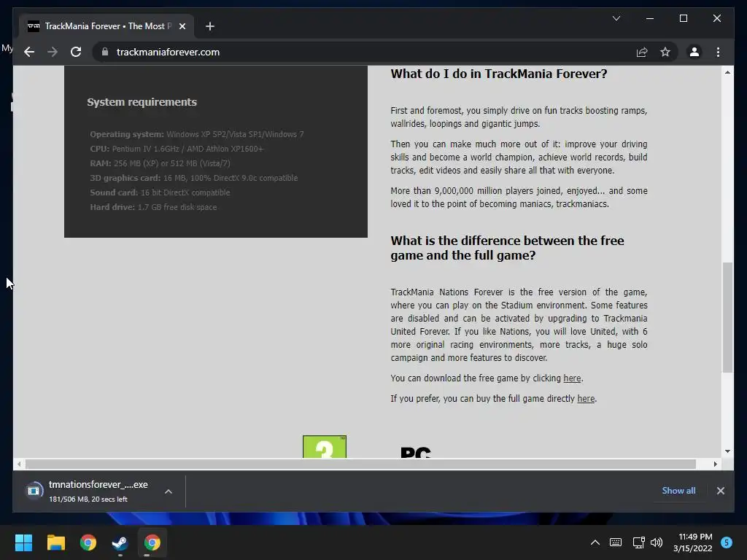
Task: Click the horizontal scroll left arrow
Action: pos(18,464)
